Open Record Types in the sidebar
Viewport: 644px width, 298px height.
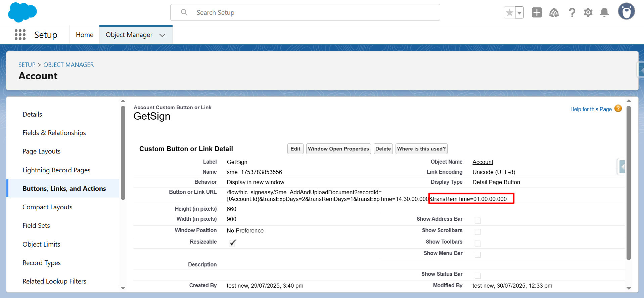pos(42,263)
